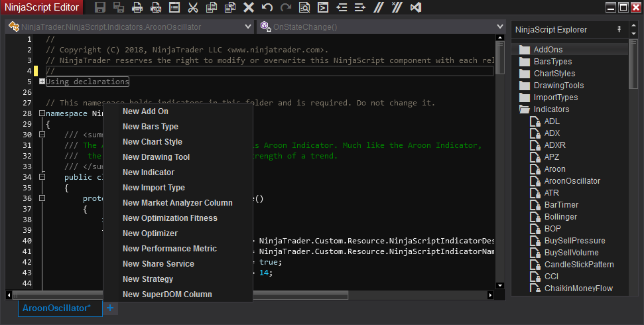Image resolution: width=644 pixels, height=325 pixels.
Task: Click the Delete X icon
Action: click(249, 7)
